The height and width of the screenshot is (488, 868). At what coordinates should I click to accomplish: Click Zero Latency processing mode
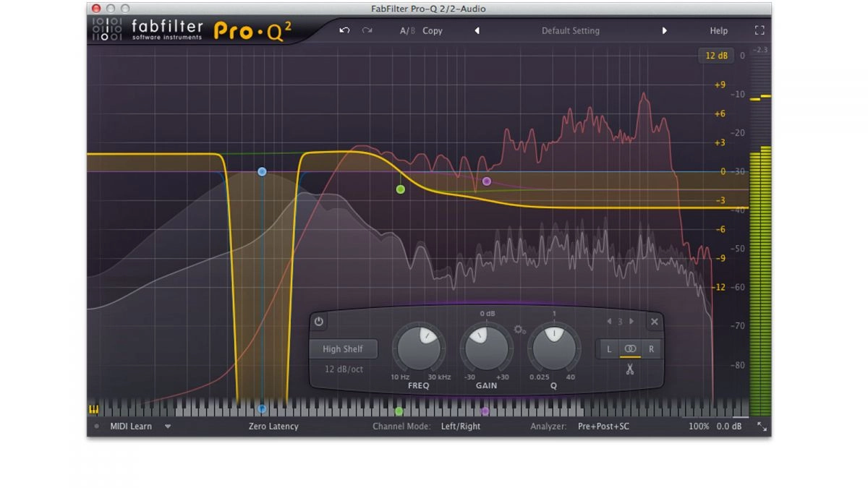point(273,427)
